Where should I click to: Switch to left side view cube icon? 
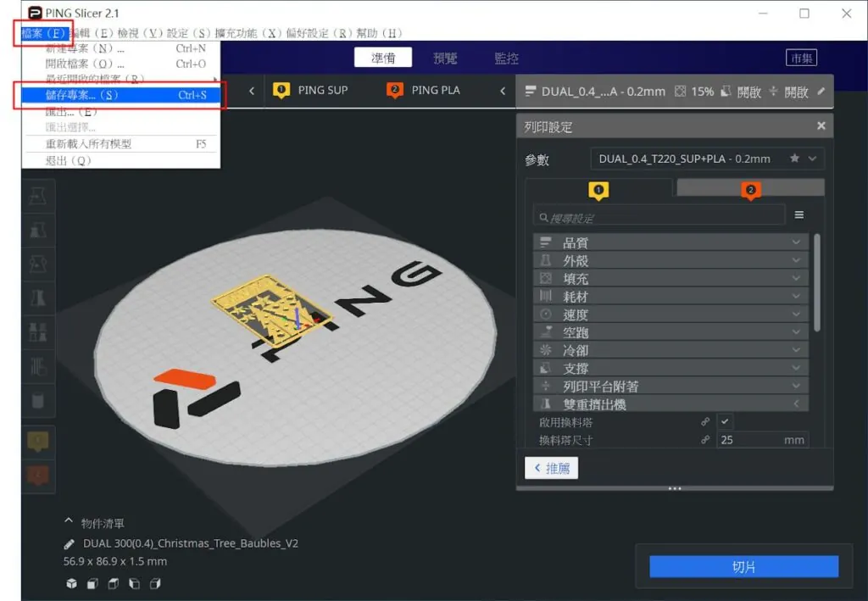pos(135,583)
